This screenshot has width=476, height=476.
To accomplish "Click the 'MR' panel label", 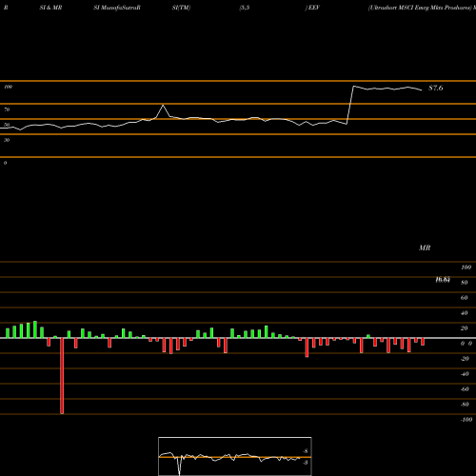I will tap(425, 248).
